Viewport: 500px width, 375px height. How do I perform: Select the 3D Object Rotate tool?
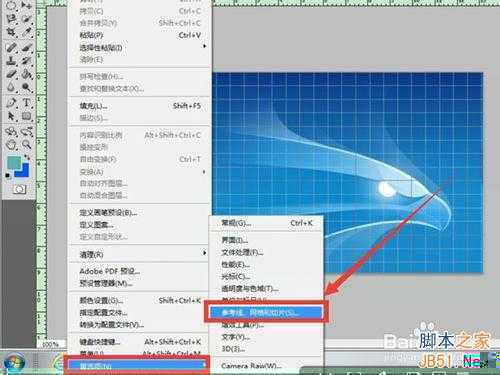click(11, 131)
